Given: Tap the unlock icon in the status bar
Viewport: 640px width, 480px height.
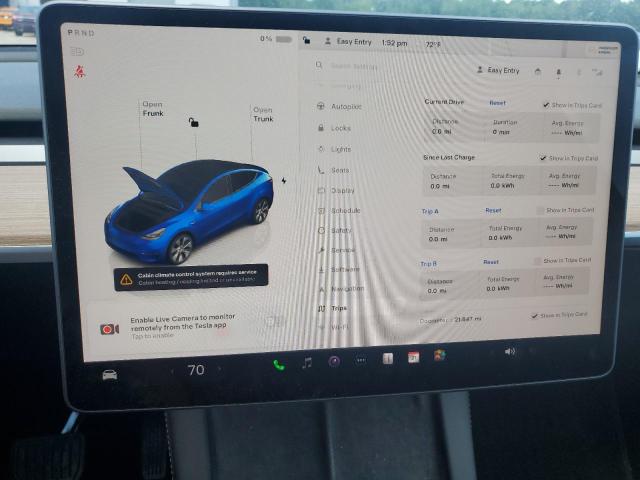Looking at the screenshot, I should [x=307, y=40].
